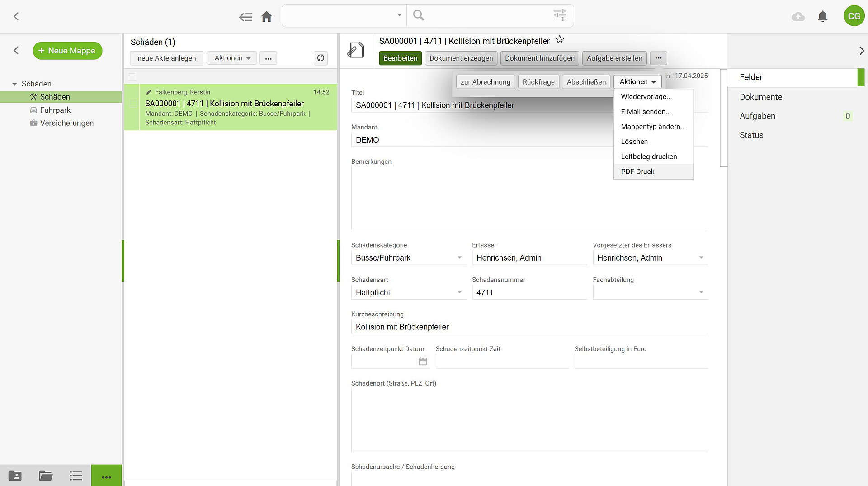Click into Bemerkungen text area
The height and width of the screenshot is (486, 868).
529,198
